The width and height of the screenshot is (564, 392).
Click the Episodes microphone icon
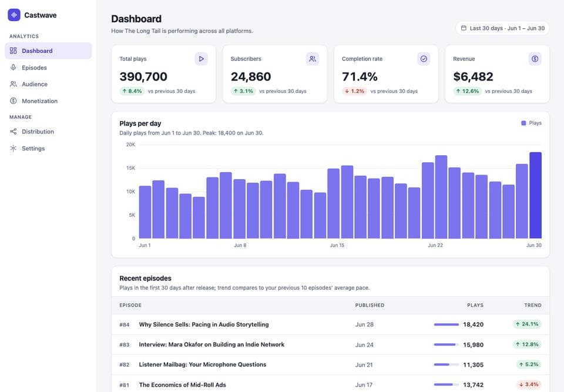(14, 68)
